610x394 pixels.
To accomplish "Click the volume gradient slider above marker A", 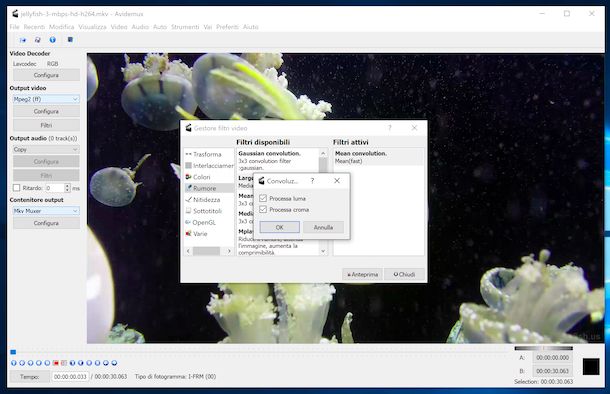I will pos(543,348).
